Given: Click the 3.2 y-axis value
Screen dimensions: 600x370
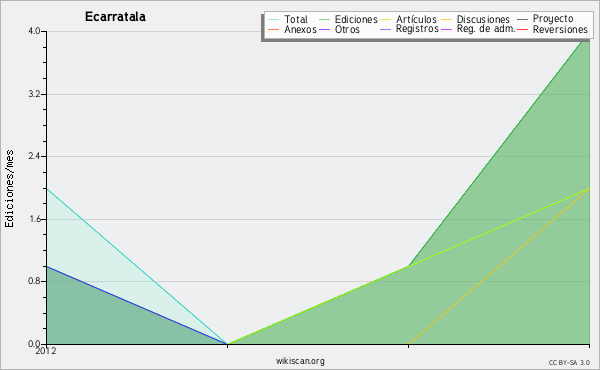Looking at the screenshot, I should [34, 94].
